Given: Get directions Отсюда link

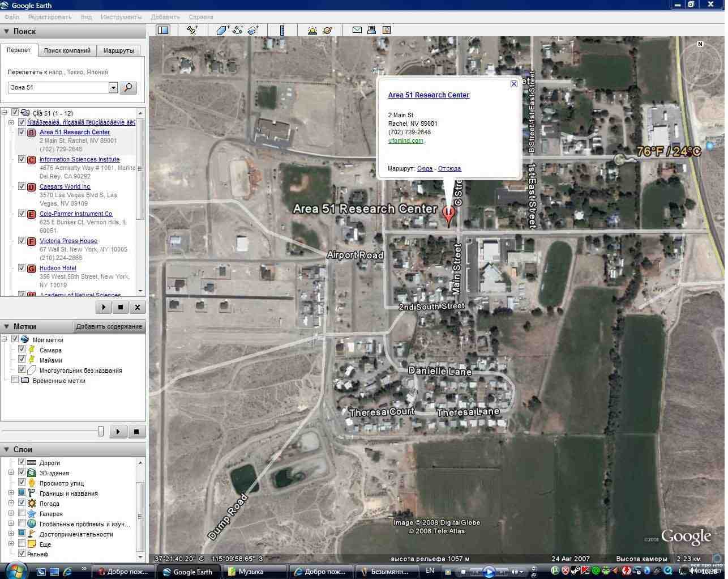Looking at the screenshot, I should tap(449, 168).
